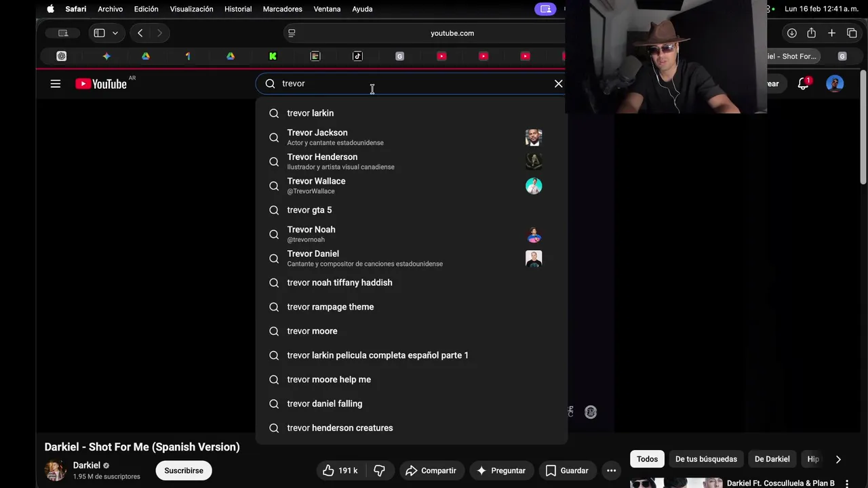Select the 'Todos' filter chip
This screenshot has width=868, height=488.
pyautogui.click(x=647, y=459)
